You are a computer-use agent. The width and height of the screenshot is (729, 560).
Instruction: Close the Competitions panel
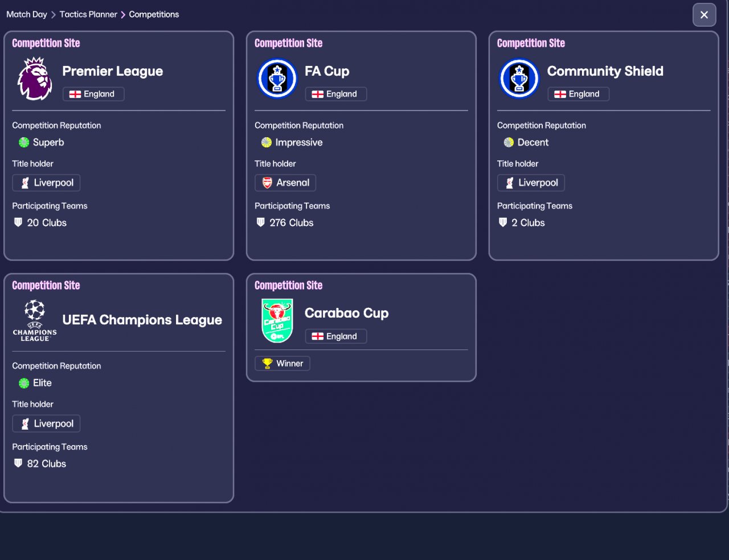click(704, 15)
